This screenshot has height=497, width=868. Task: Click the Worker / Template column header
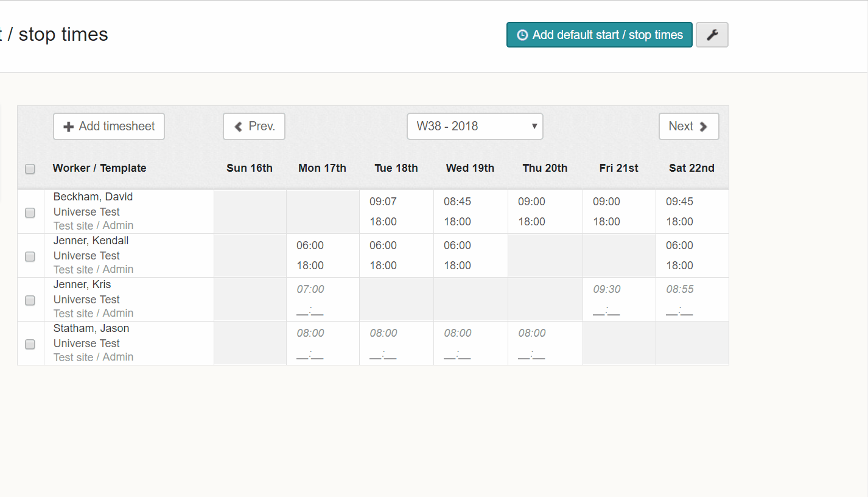click(x=99, y=168)
